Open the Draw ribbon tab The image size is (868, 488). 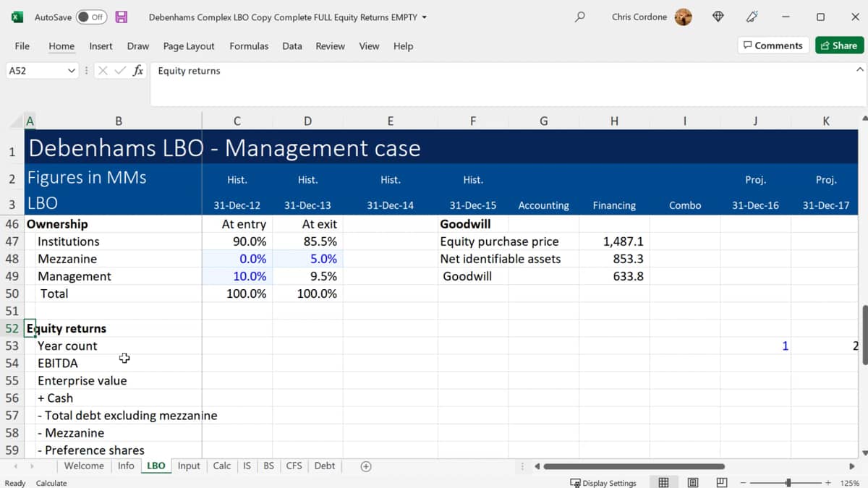137,46
